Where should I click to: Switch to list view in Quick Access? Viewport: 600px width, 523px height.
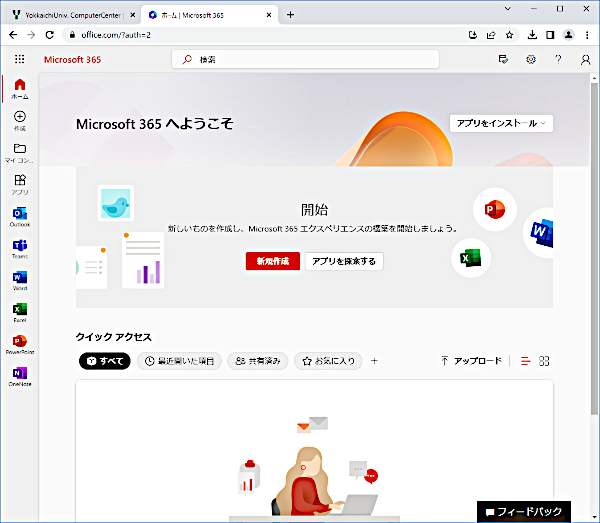coord(526,361)
